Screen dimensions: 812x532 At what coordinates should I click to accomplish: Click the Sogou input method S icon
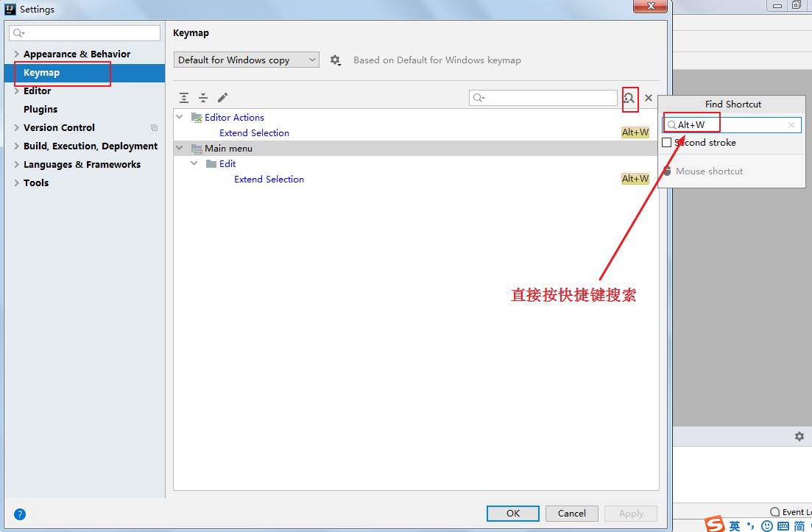point(715,524)
